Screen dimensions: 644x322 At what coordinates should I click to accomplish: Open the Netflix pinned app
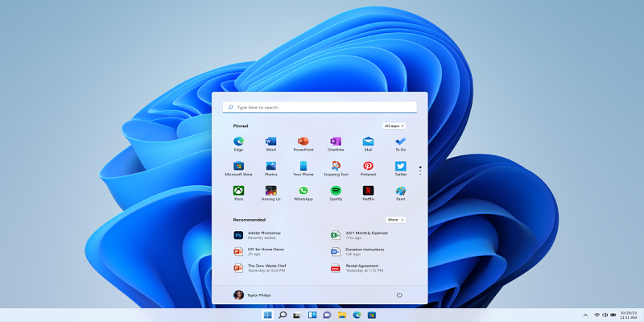(368, 191)
